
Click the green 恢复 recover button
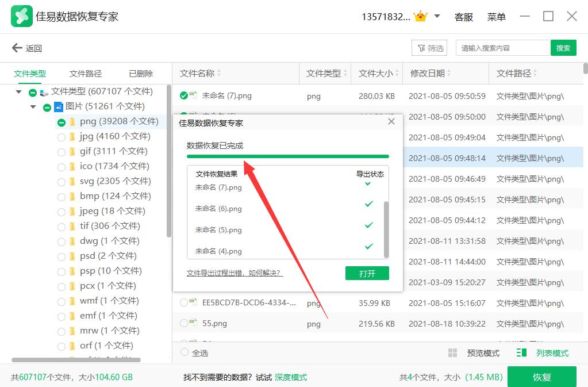[542, 377]
